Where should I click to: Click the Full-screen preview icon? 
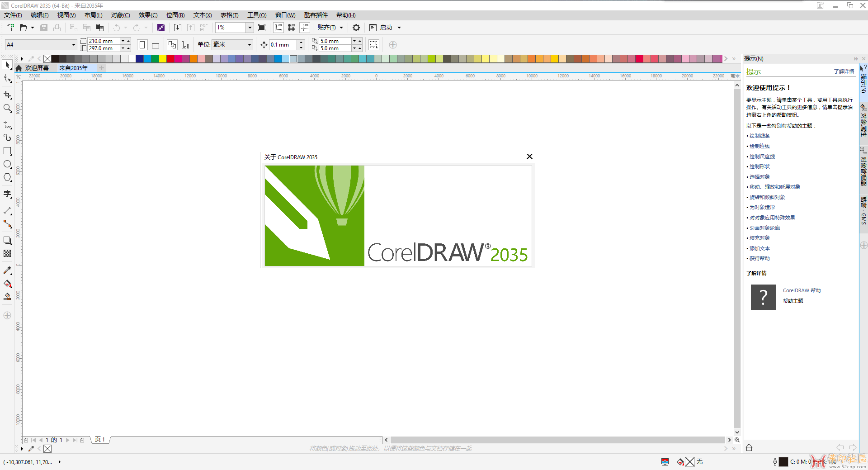[262, 28]
